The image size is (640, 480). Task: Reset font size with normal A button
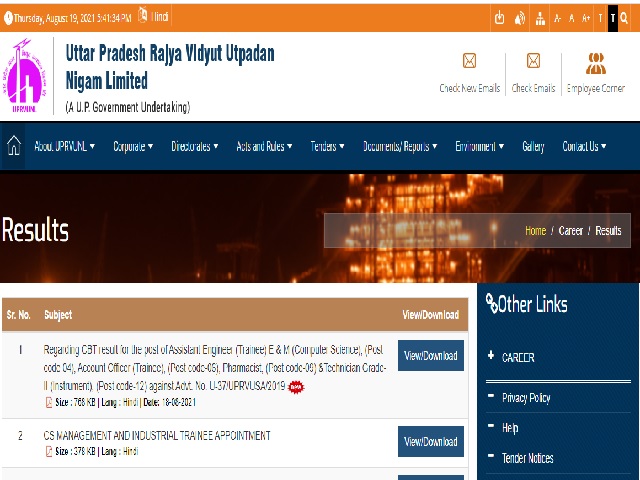tap(571, 18)
